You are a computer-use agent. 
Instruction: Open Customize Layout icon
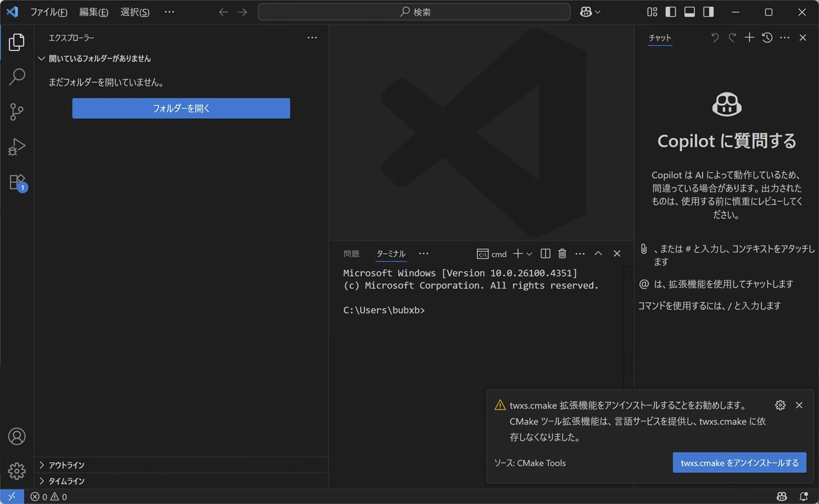click(652, 12)
